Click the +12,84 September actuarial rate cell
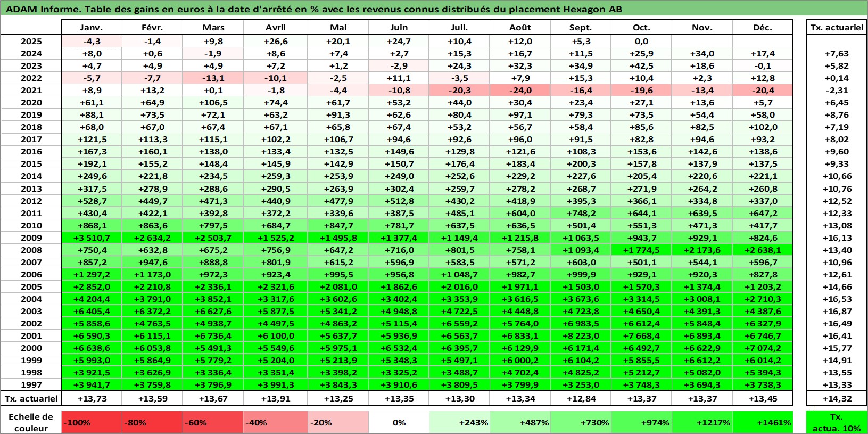The height and width of the screenshot is (434, 868). (x=581, y=399)
